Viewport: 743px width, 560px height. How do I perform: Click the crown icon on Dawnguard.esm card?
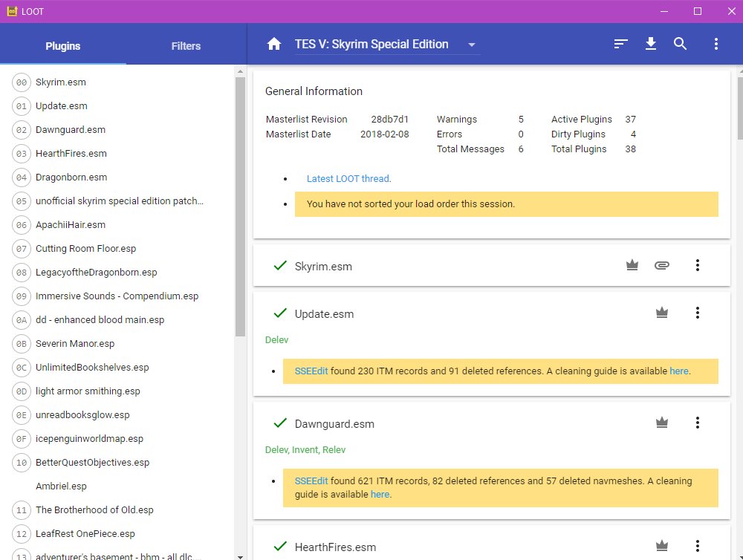(x=662, y=423)
